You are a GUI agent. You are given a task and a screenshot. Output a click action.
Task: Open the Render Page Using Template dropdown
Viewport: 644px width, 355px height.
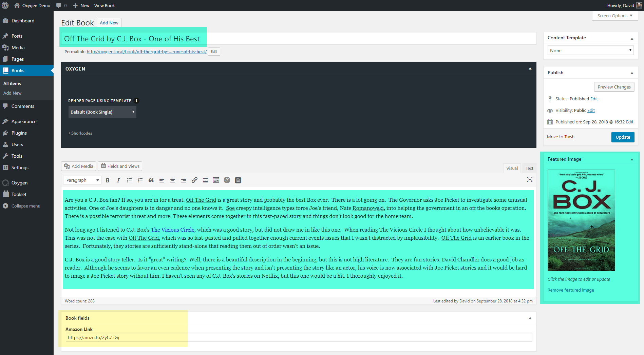102,112
